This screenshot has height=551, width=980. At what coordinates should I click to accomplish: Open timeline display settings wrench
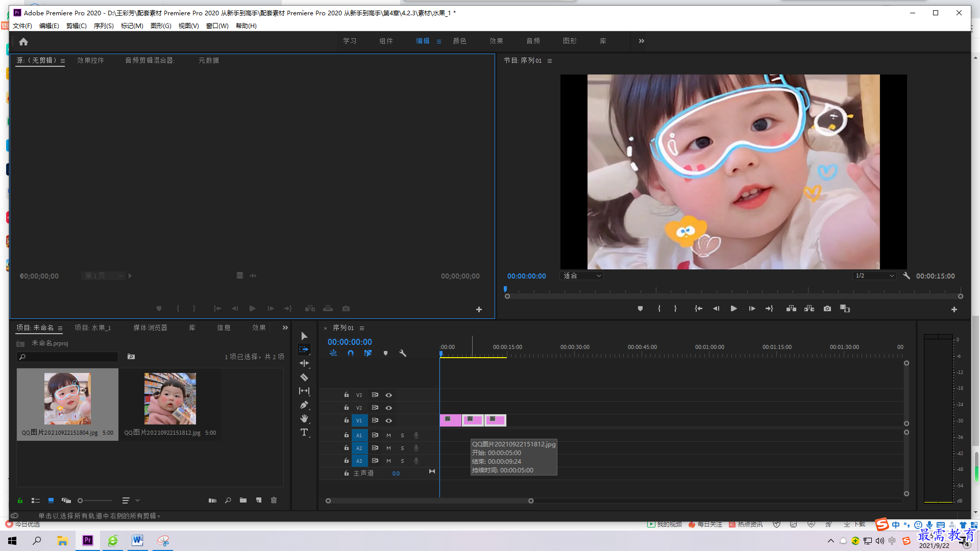pos(403,353)
